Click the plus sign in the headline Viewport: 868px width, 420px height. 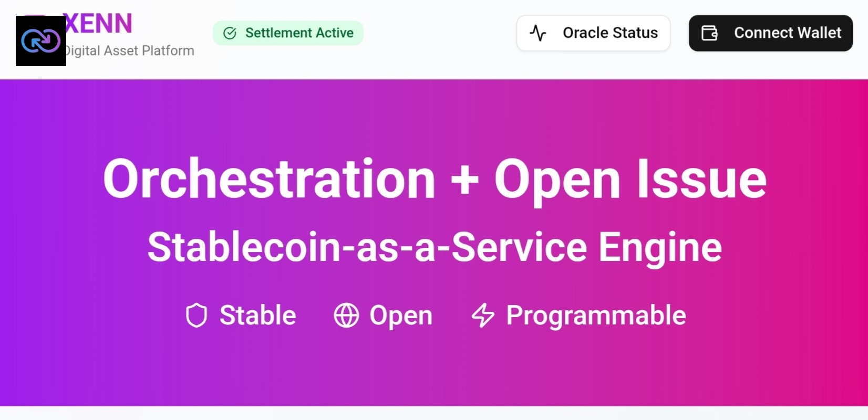[x=464, y=180]
